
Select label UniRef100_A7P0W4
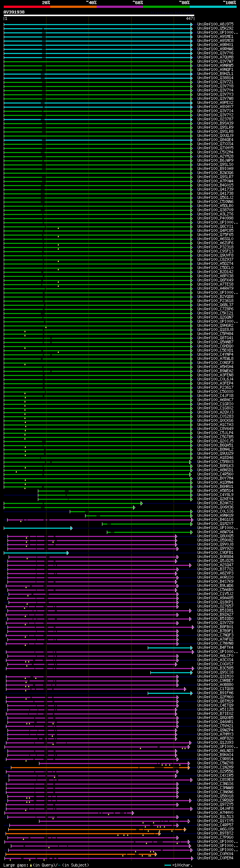(215, 181)
